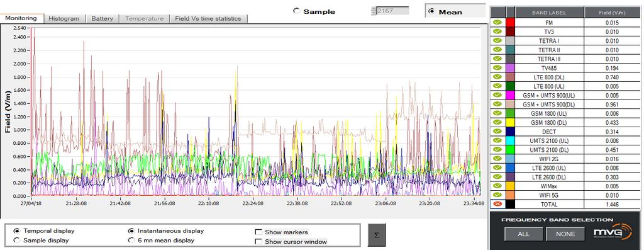Toggle the green check icon for FM band
Screen dimensions: 644x250
[497, 23]
